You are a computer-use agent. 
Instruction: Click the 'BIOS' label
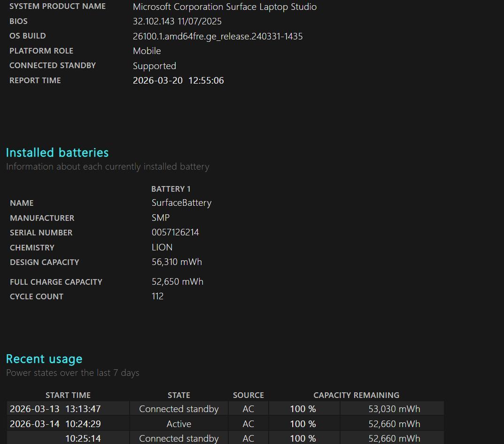[x=18, y=21]
